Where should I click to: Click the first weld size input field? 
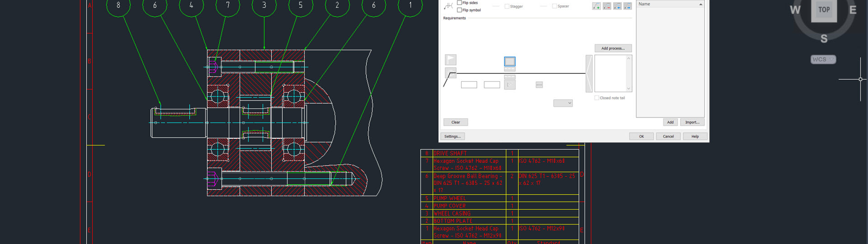tap(469, 85)
